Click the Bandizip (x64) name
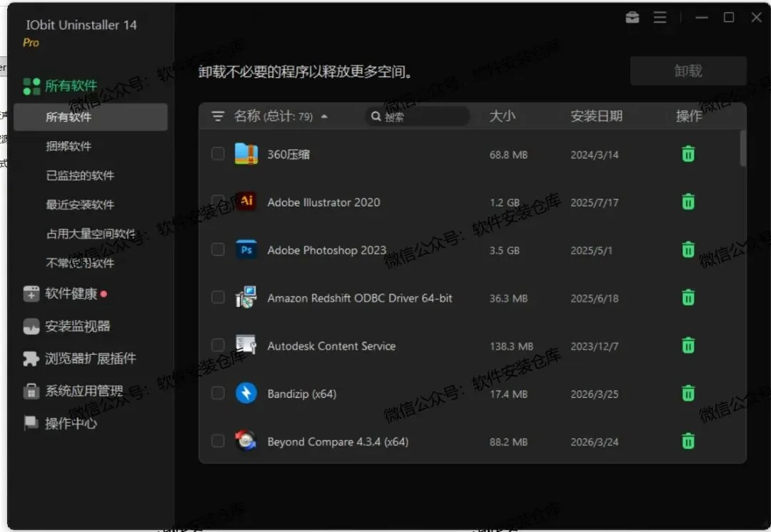The width and height of the screenshot is (771, 532). point(302,394)
